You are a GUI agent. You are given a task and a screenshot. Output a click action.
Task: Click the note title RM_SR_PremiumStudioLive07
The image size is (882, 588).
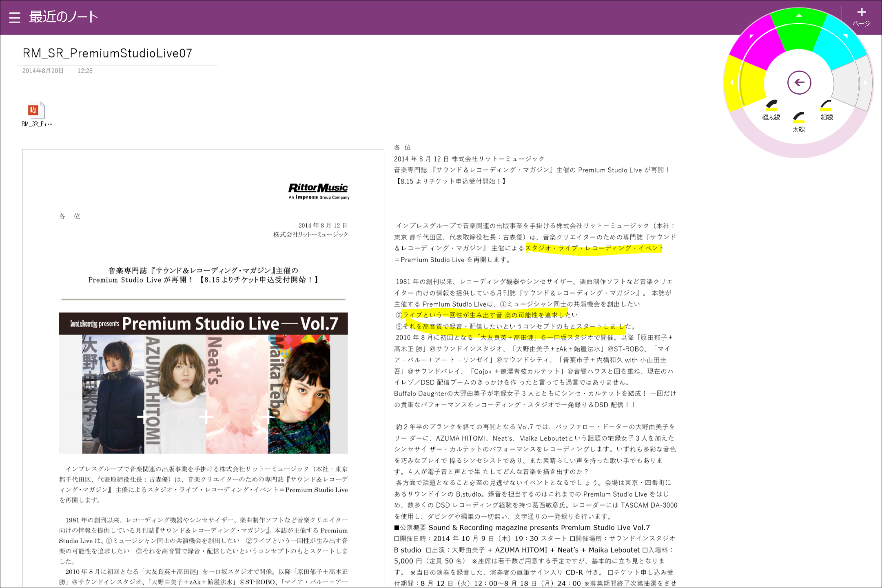[107, 53]
